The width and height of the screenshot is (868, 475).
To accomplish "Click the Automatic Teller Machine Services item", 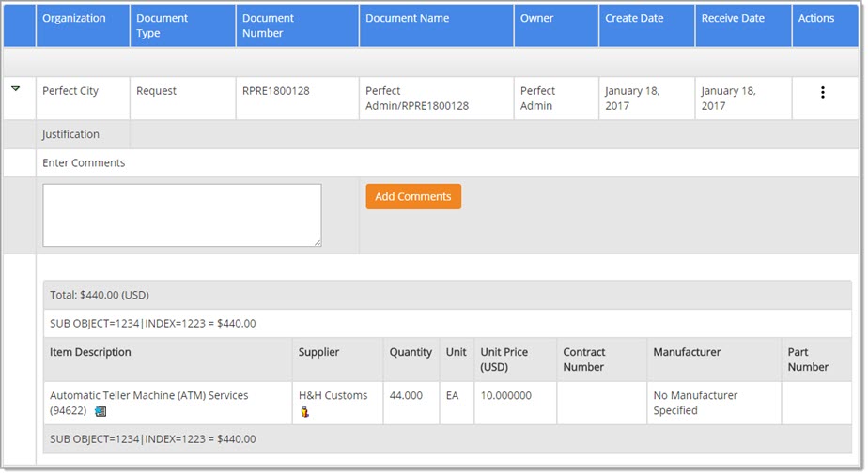I will coord(148,396).
